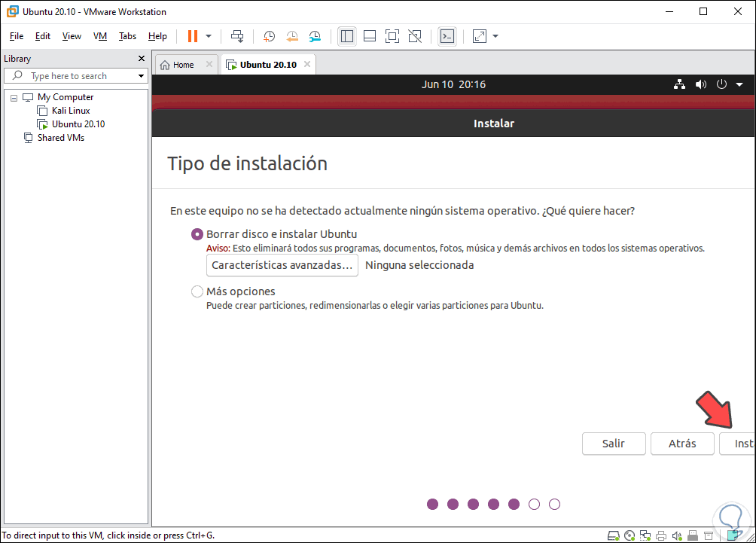This screenshot has height=543, width=756.
Task: Open the snapshot manager
Action: point(315,36)
